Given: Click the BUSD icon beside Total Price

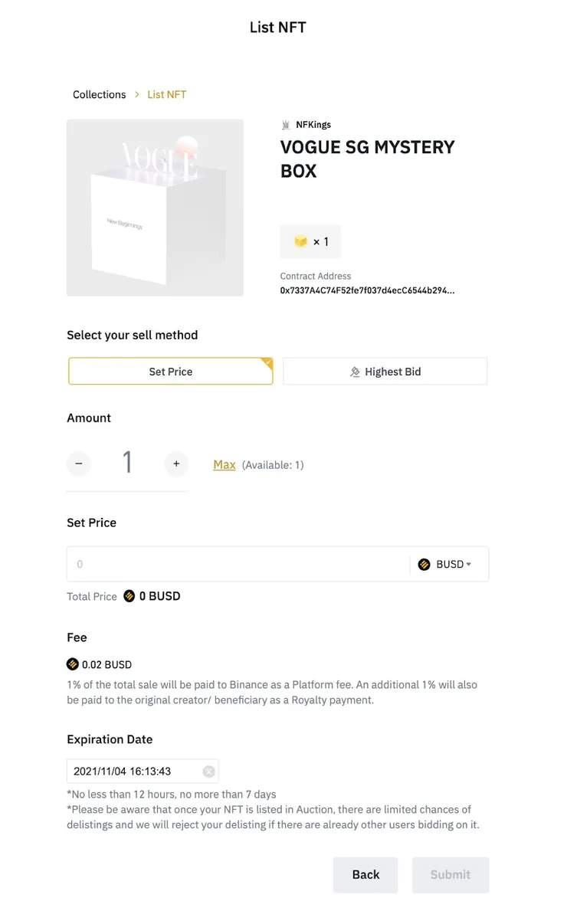Looking at the screenshot, I should tap(129, 596).
